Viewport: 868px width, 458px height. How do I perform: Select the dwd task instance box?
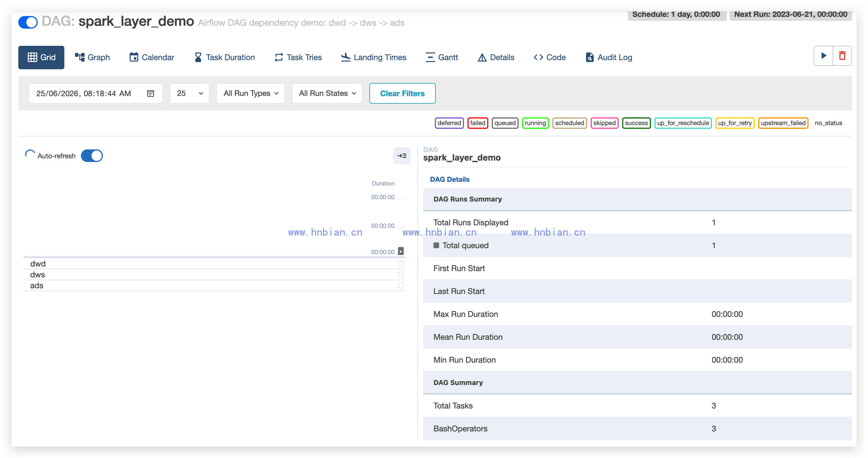(x=401, y=264)
